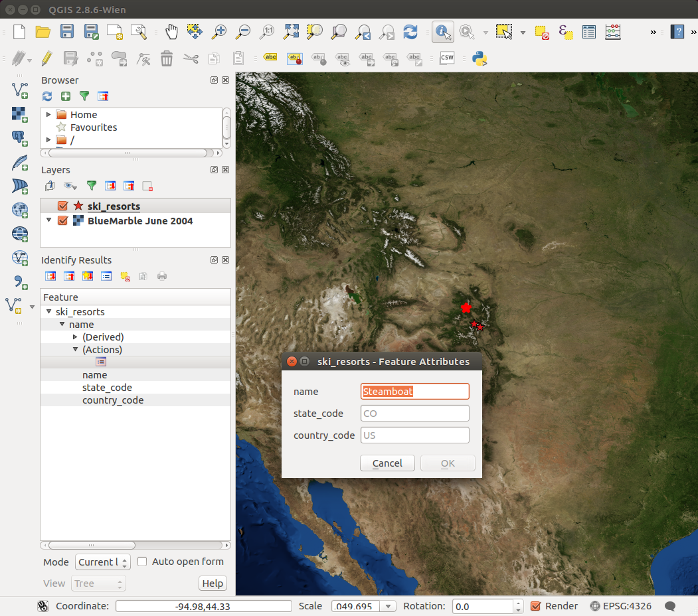Click the Rotation value input field
Image resolution: width=698 pixels, height=616 pixels.
pyautogui.click(x=482, y=606)
